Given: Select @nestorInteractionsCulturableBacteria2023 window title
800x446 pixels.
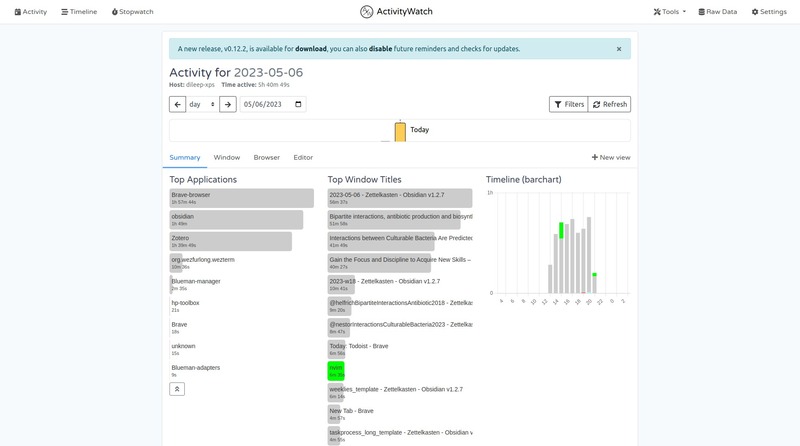Looking at the screenshot, I should (x=400, y=328).
